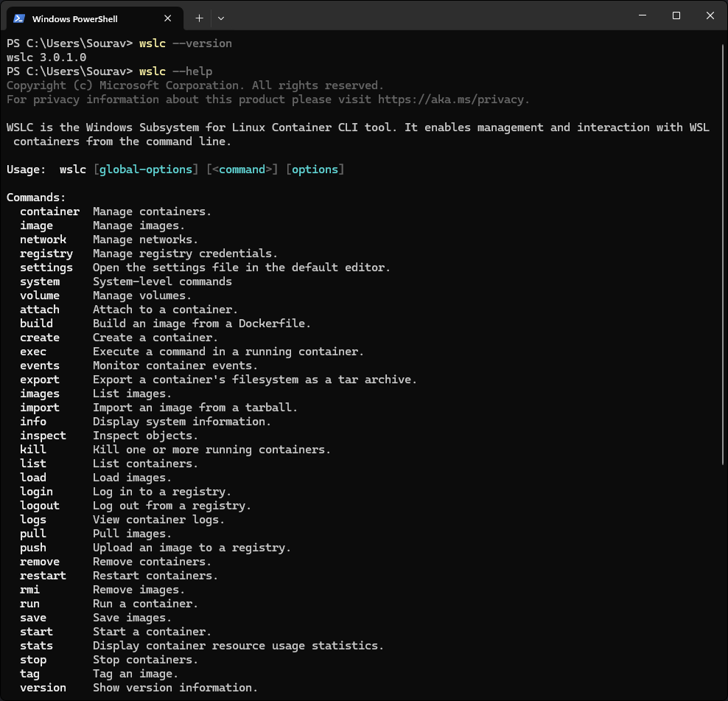Click the 'settings' command name
The height and width of the screenshot is (701, 728).
[46, 268]
